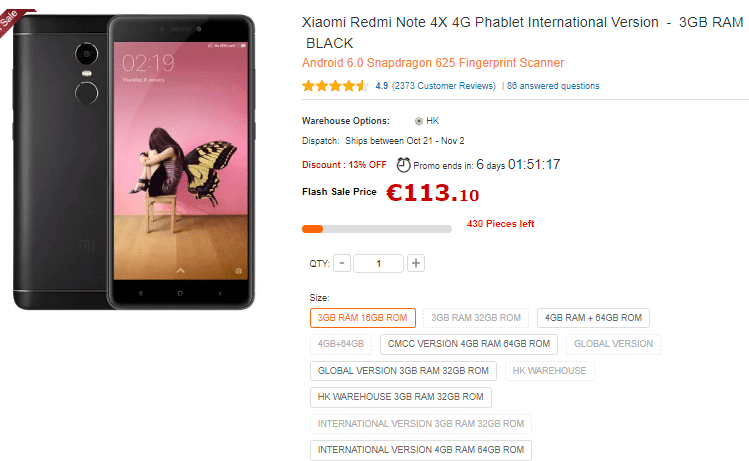The height and width of the screenshot is (461, 749).
Task: Click the Android 6.0 Snapdragon 625 subtitle
Action: tap(433, 63)
